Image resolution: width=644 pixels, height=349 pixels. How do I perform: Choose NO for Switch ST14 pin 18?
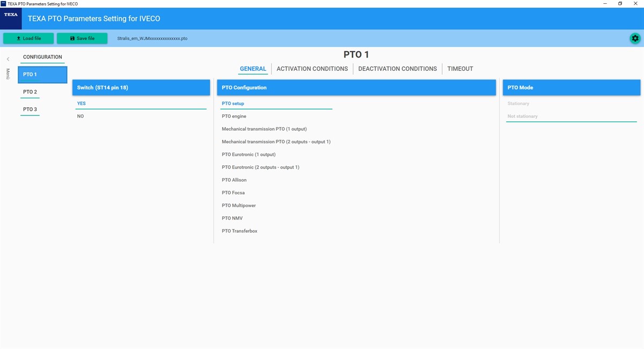(x=141, y=116)
